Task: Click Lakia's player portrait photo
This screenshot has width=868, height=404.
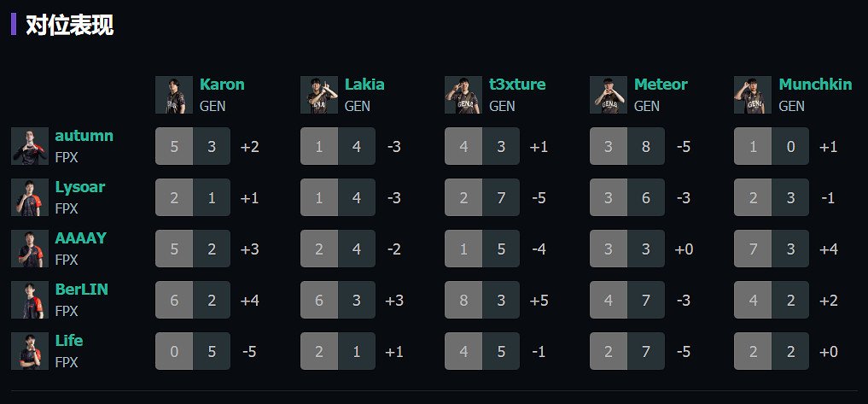Action: [319, 95]
